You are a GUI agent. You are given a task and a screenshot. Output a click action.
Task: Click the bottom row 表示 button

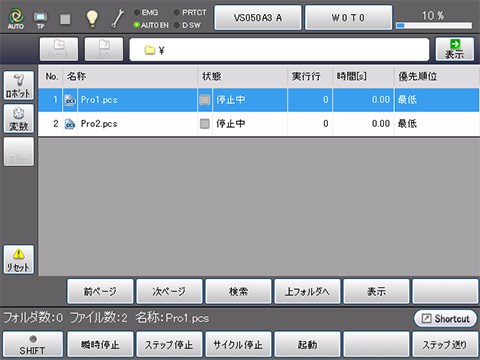coord(376,292)
